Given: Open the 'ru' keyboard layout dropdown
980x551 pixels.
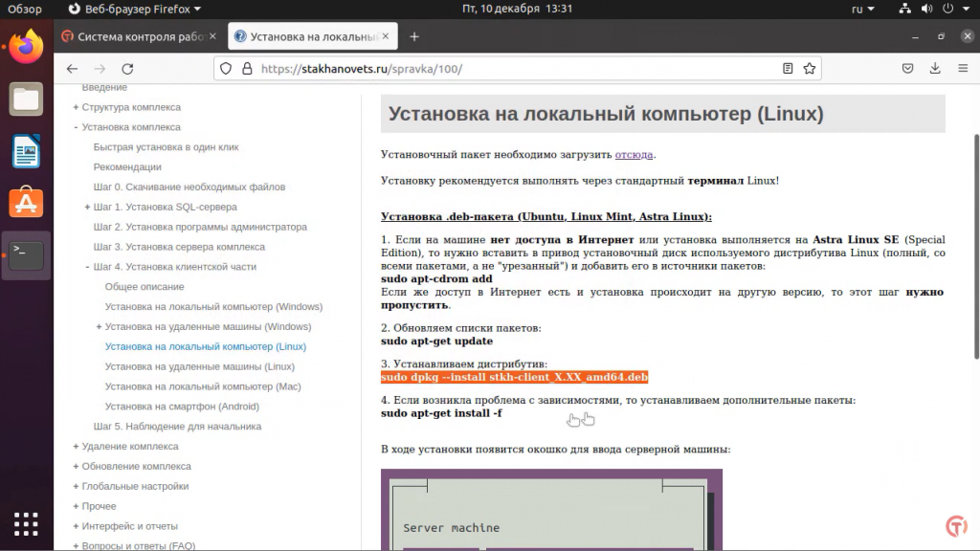Looking at the screenshot, I should point(862,9).
